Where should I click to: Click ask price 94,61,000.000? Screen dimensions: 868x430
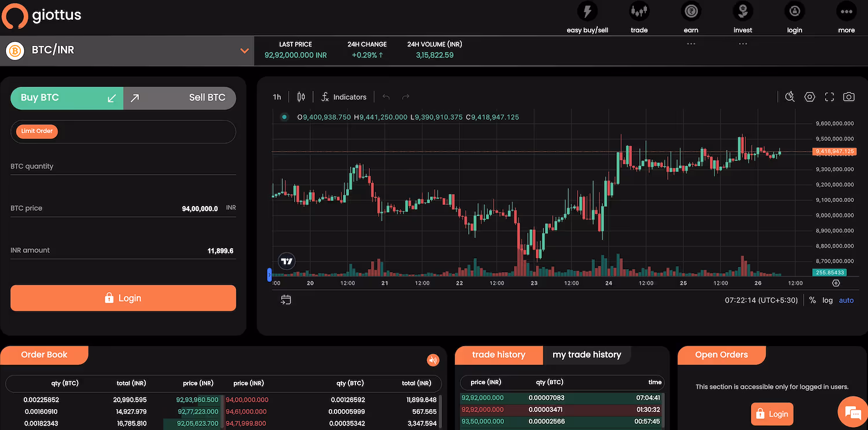coord(247,411)
